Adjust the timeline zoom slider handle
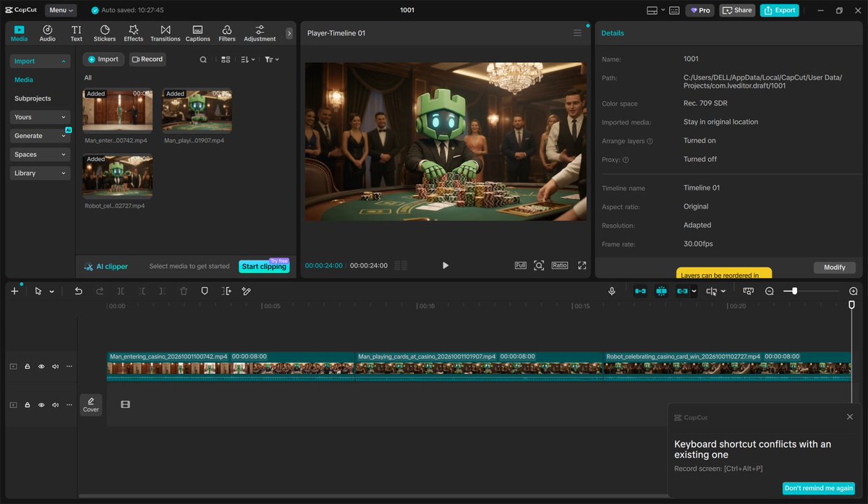The image size is (868, 504). [x=794, y=291]
